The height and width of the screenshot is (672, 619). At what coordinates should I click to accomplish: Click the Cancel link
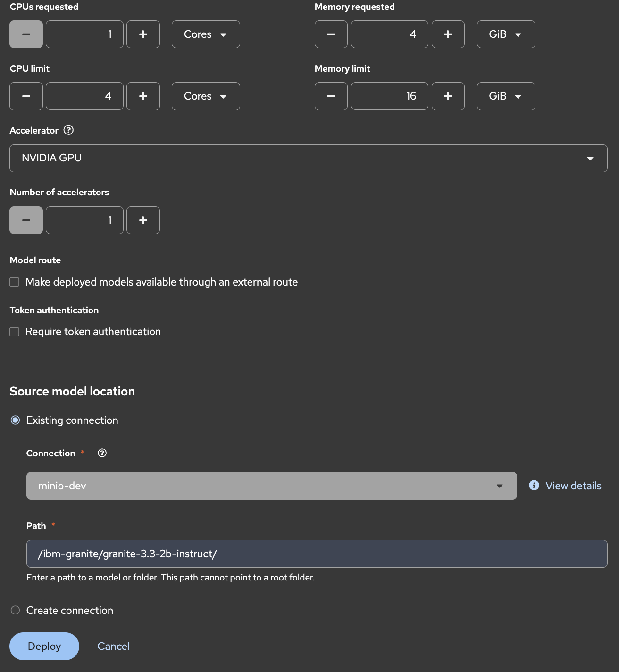click(x=113, y=646)
